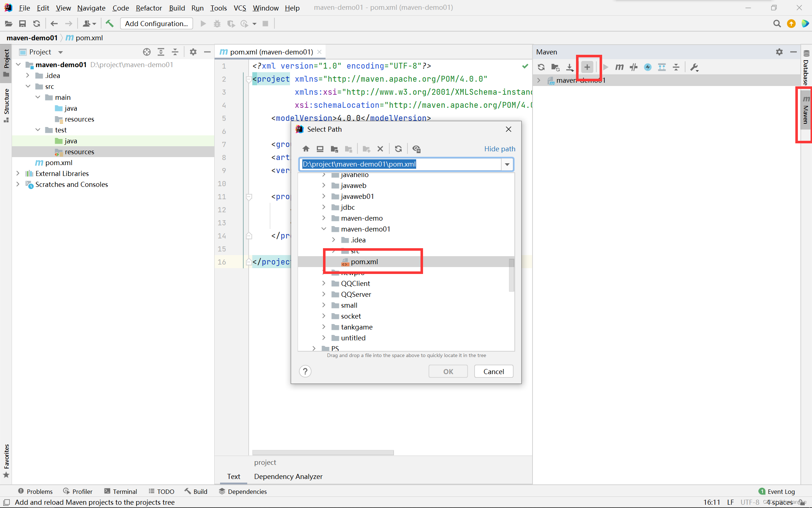Expand Scratches and Consoles node
Screen dimensions: 812x508
point(18,184)
